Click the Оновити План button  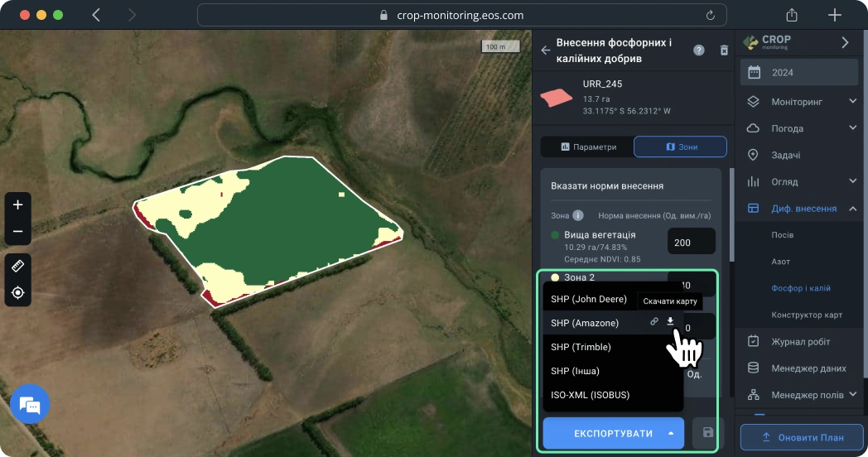(x=802, y=437)
